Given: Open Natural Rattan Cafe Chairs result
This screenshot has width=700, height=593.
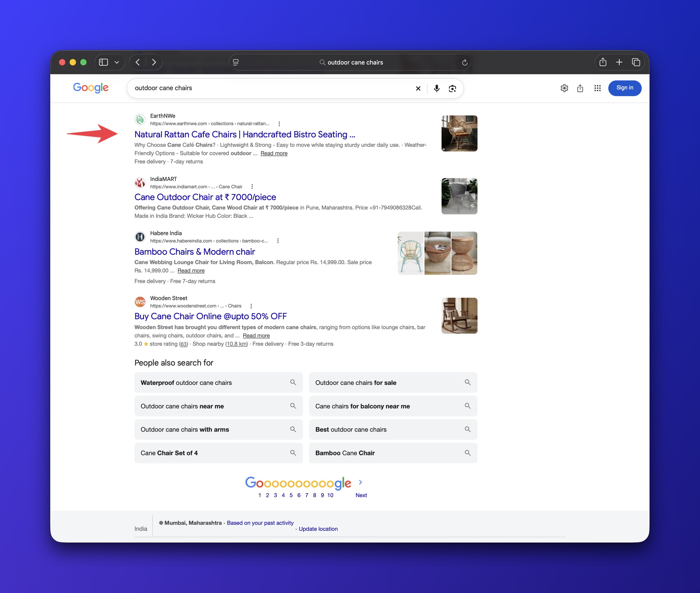Looking at the screenshot, I should point(245,135).
